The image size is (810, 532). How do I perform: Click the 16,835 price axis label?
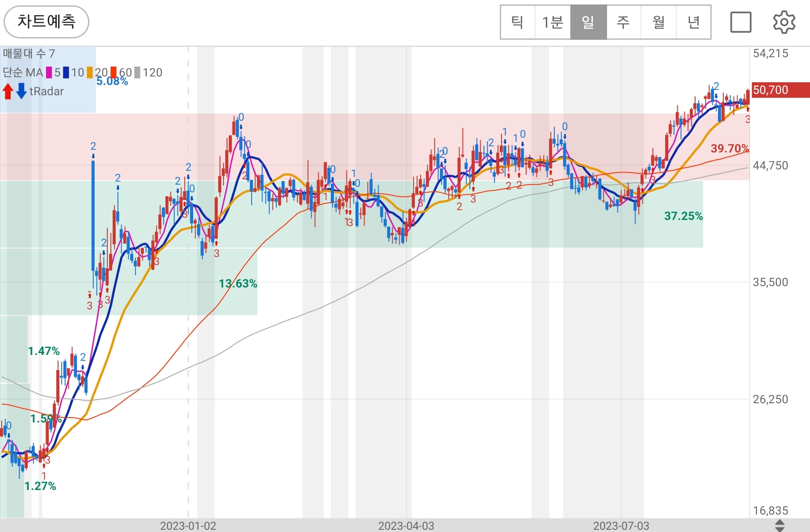coord(771,511)
